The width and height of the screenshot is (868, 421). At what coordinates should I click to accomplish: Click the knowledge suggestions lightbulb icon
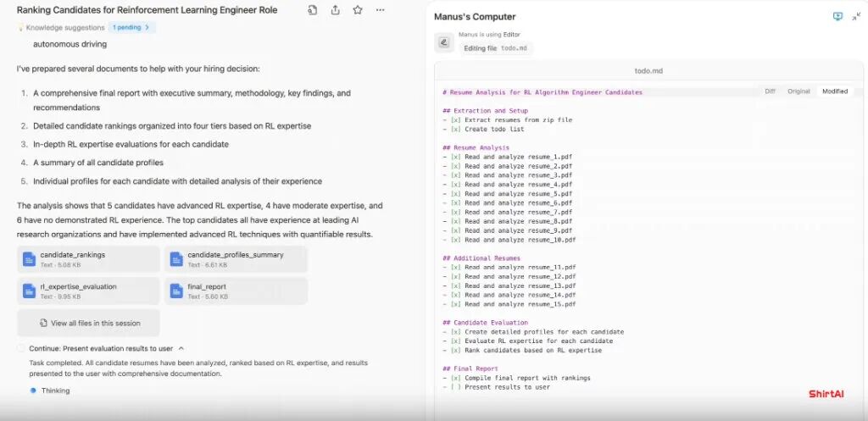20,27
